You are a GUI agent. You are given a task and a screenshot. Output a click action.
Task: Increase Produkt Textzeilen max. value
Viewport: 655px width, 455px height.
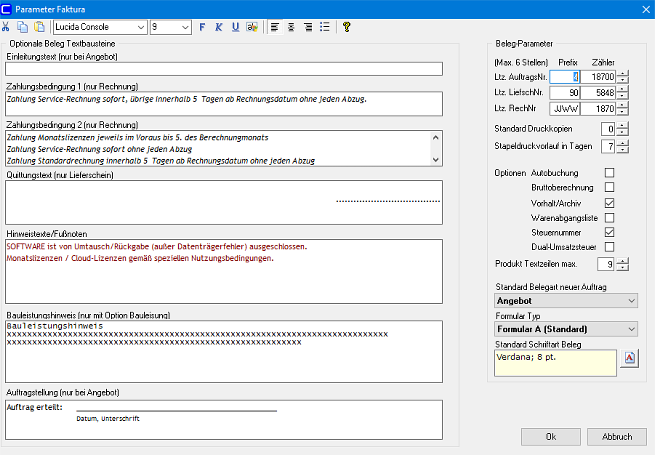click(623, 261)
